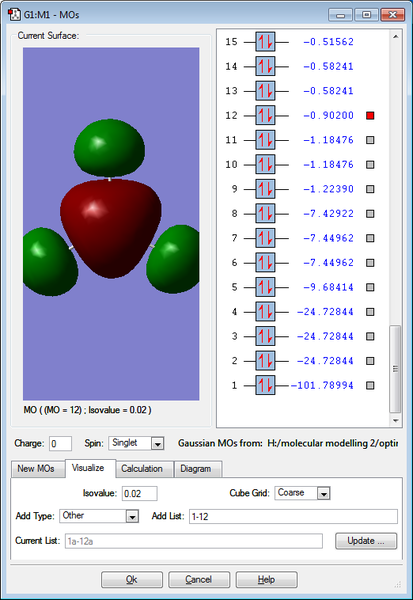This screenshot has width=413, height=600.
Task: Select the occupancy box of orbital 11
Action: [265, 140]
